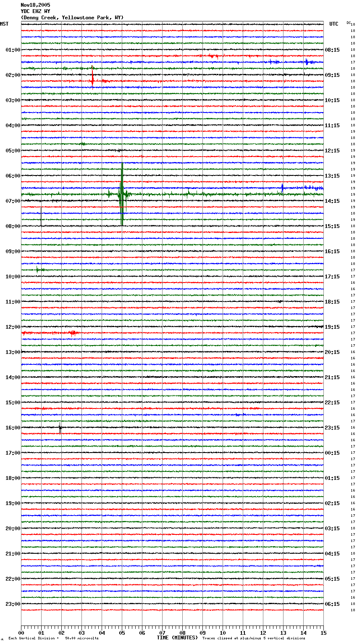Click the 09:15 UTC time label
The image size is (357, 644).
pyautogui.click(x=332, y=75)
